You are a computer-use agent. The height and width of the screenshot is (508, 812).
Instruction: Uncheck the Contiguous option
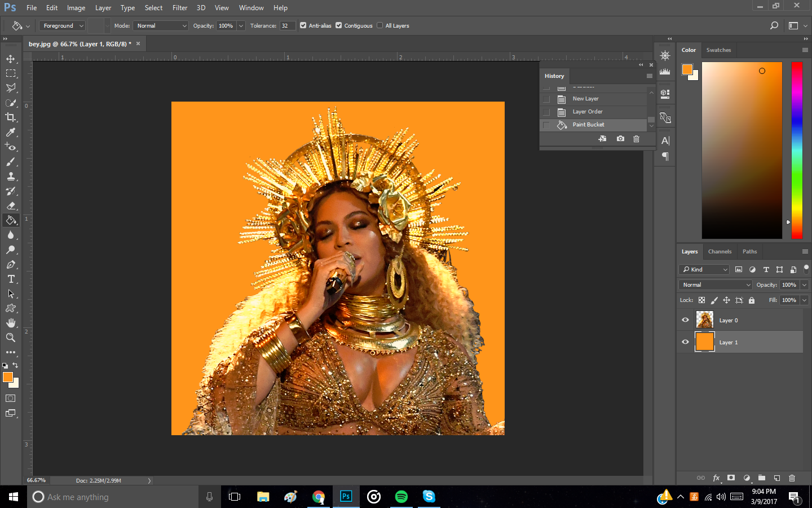pos(339,25)
